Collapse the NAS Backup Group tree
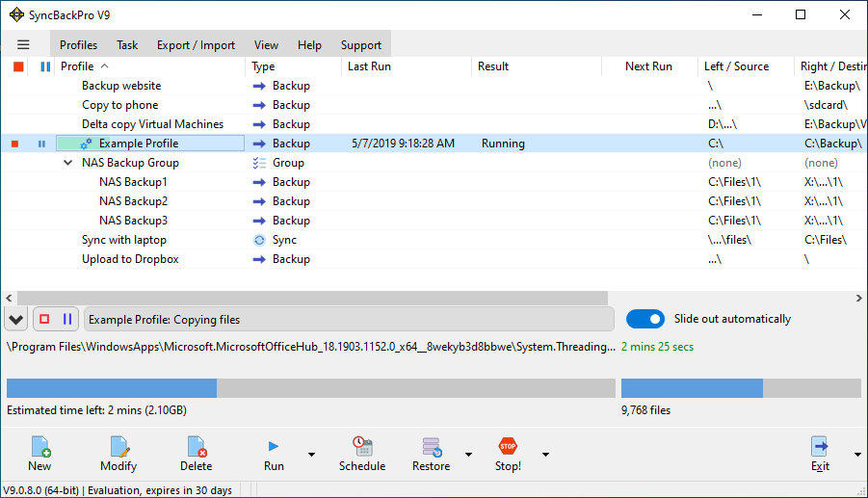 (x=67, y=163)
